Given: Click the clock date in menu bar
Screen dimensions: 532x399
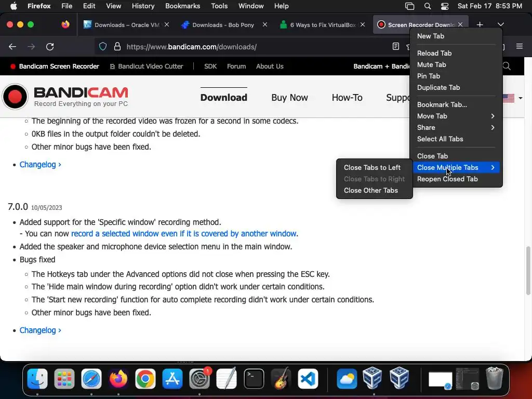Looking at the screenshot, I should pyautogui.click(x=489, y=6).
